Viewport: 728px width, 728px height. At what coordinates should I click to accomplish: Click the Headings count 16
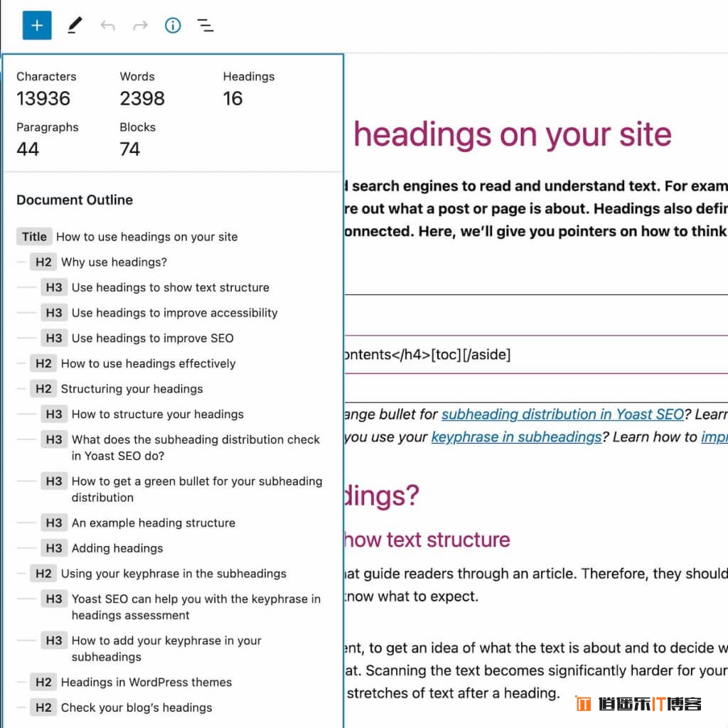coord(232,98)
